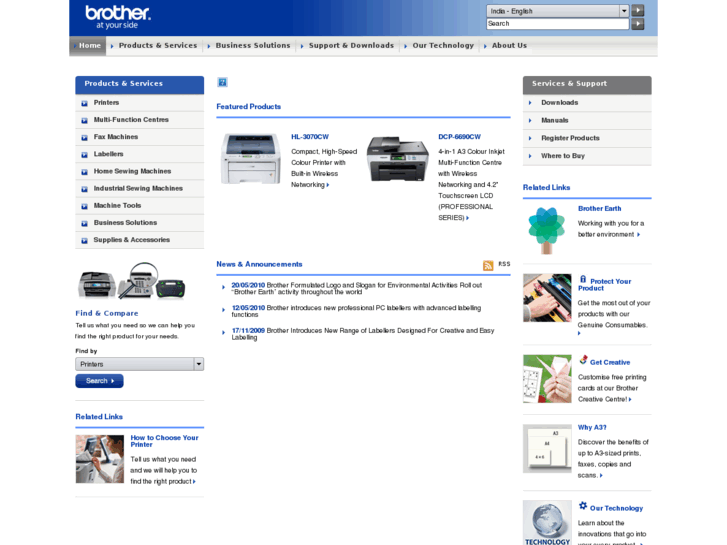Click the Technology globe image

(x=547, y=523)
